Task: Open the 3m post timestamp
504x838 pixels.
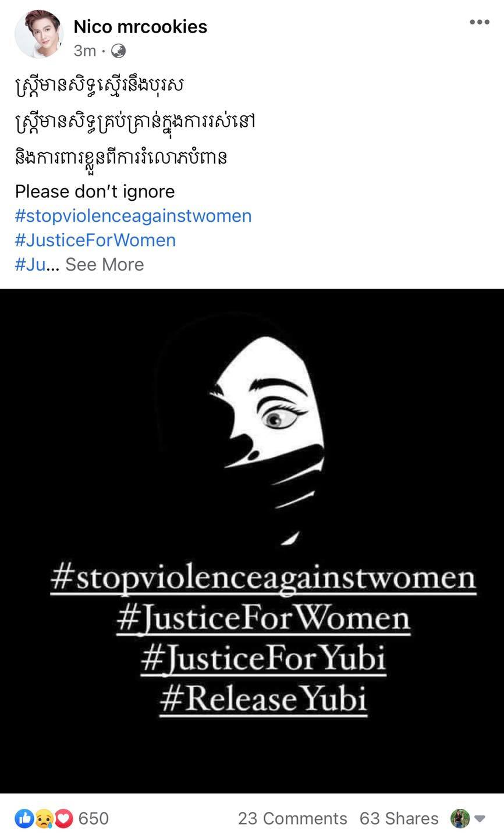Action: click(85, 51)
